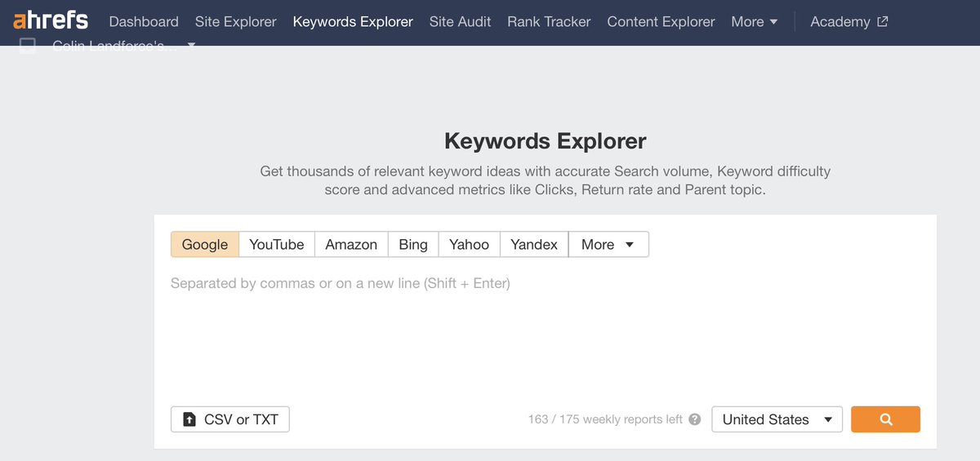The width and height of the screenshot is (980, 461).
Task: Select the Google search engine tab
Action: click(205, 245)
